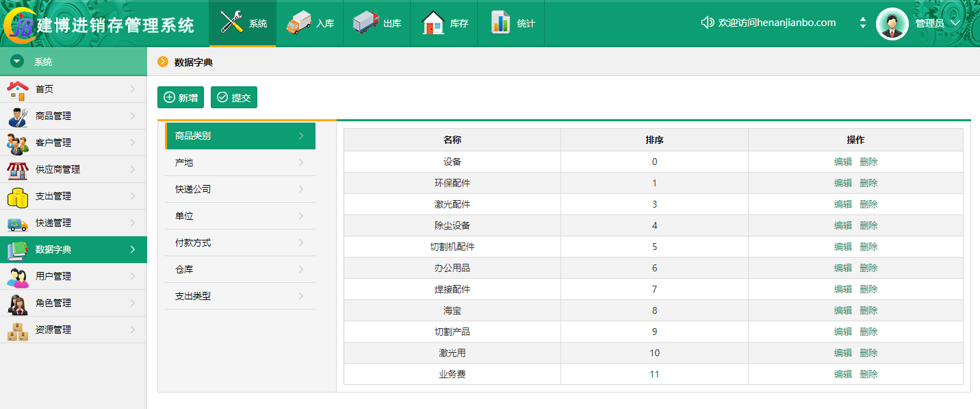Viewport: 980px width, 409px height.
Task: Edit the 环保配件 row
Action: (x=842, y=183)
